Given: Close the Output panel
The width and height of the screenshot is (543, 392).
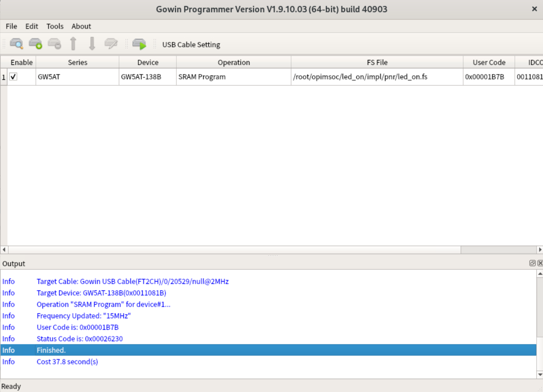Looking at the screenshot, I should click(x=540, y=263).
